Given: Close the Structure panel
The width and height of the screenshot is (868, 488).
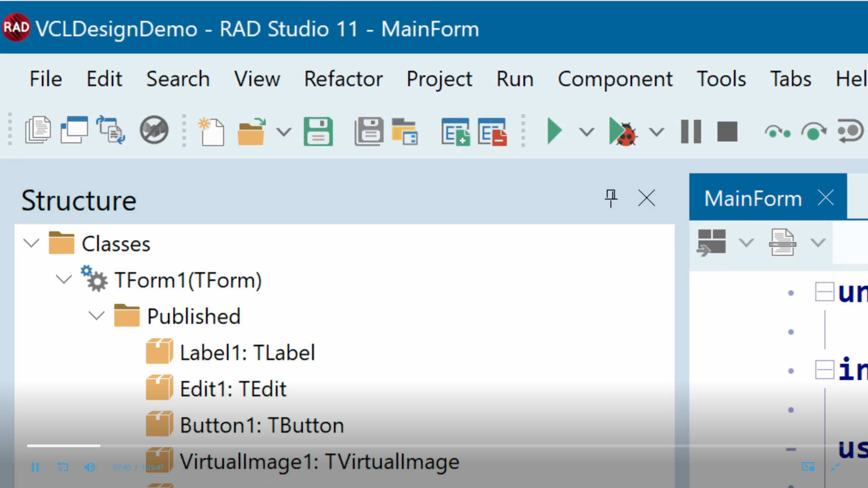Looking at the screenshot, I should 647,198.
